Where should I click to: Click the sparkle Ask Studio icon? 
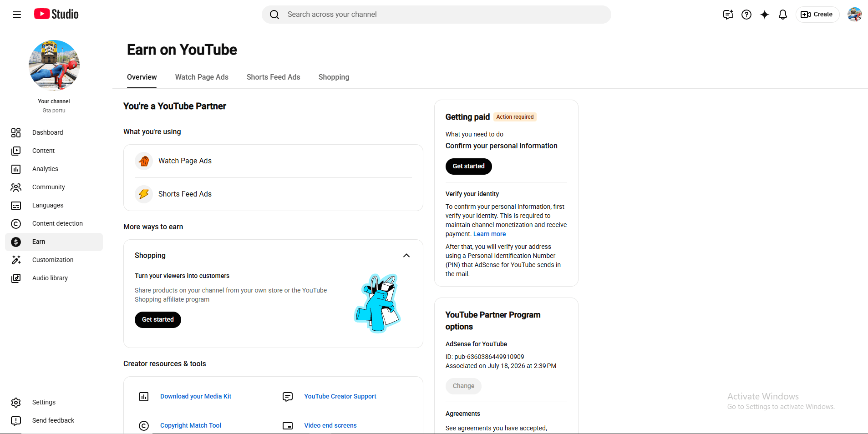point(765,15)
